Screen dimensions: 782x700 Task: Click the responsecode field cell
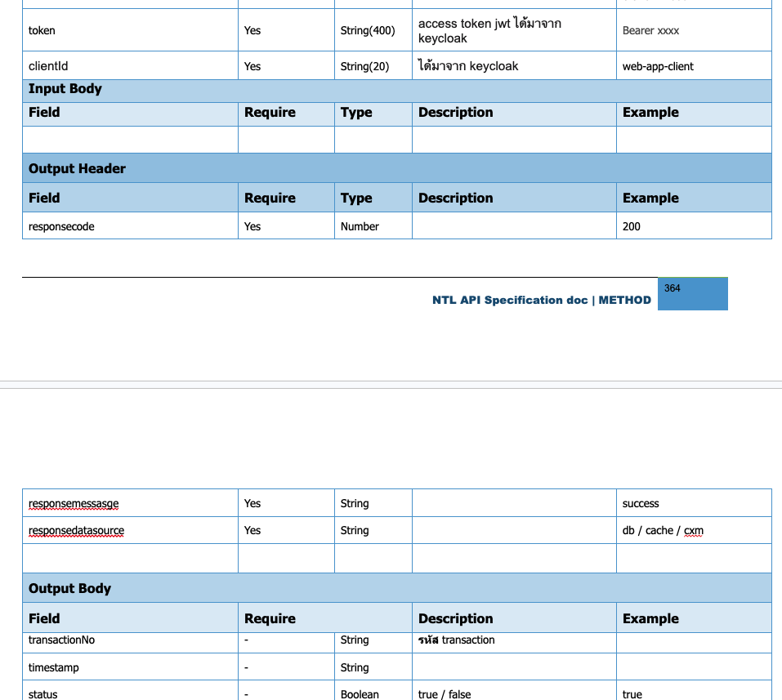(x=61, y=226)
